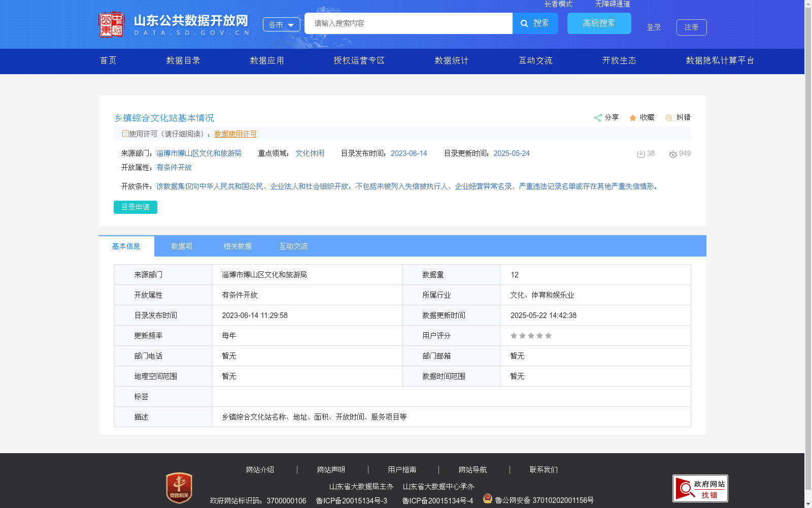Select the 基本信息 tab
This screenshot has height=508, width=812.
pos(126,246)
